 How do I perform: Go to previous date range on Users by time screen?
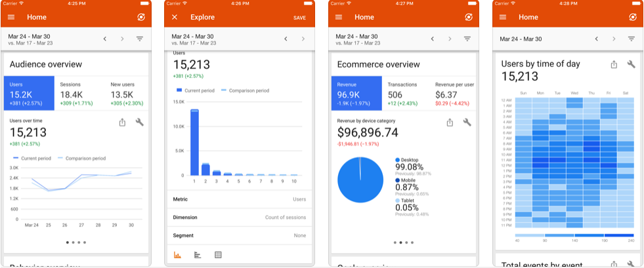pos(596,39)
